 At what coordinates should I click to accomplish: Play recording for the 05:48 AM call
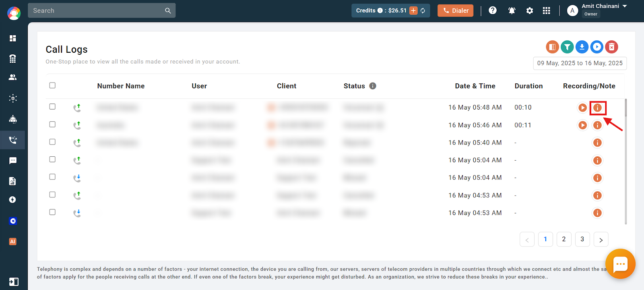click(x=582, y=108)
